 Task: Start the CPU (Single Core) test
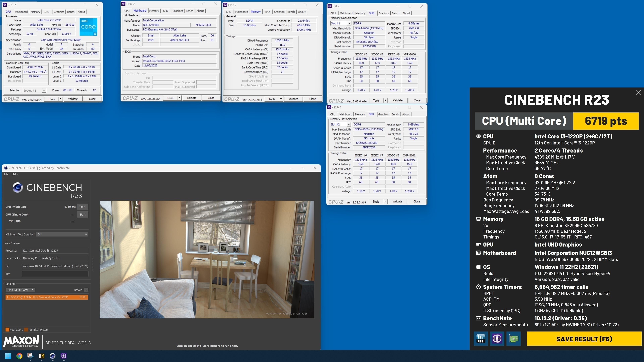pyautogui.click(x=83, y=214)
